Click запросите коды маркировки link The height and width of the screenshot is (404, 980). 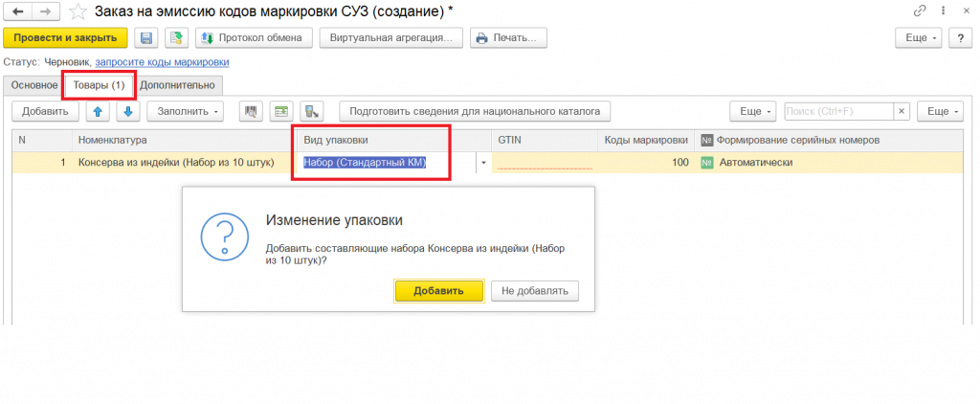tap(162, 62)
